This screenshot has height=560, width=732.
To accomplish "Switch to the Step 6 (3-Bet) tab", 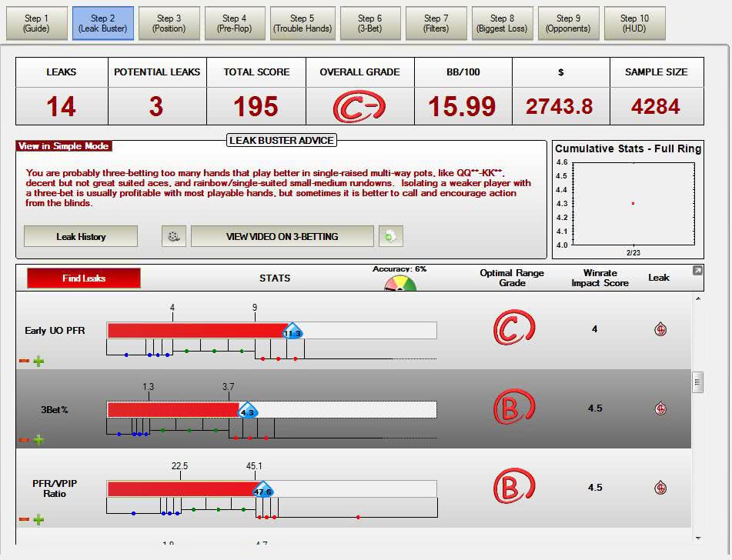I will coord(369,23).
